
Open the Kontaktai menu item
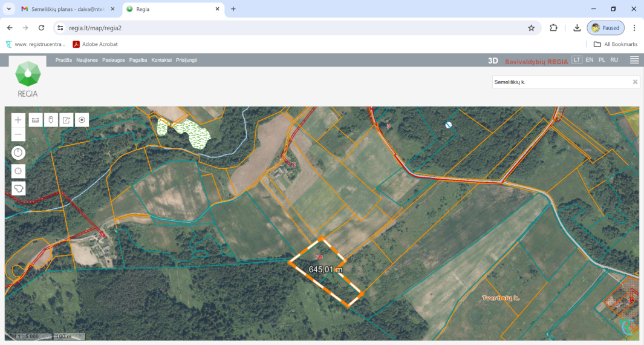click(x=161, y=60)
